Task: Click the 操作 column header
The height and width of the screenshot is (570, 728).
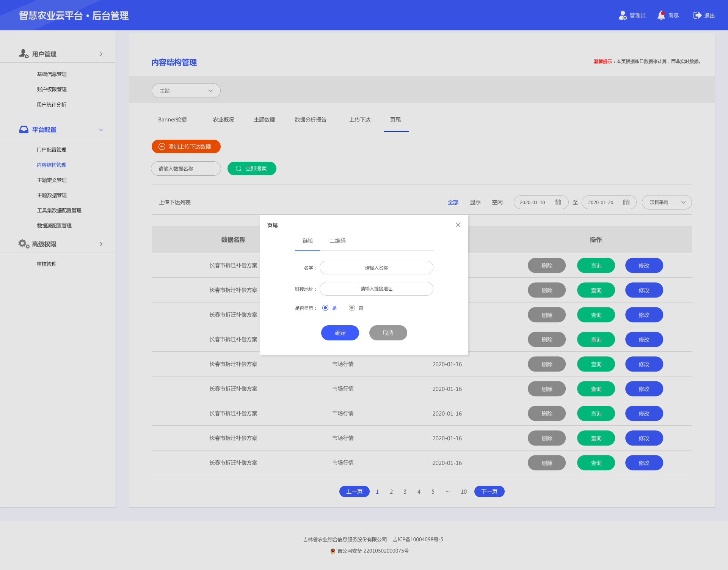Action: [x=596, y=239]
